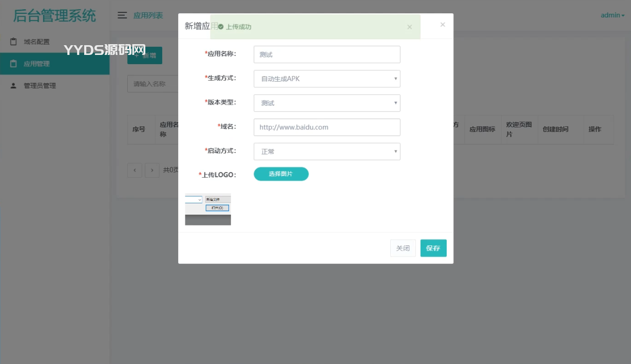Click the 新增 button behind the dialog
Image resolution: width=631 pixels, height=364 pixels.
pos(145,55)
